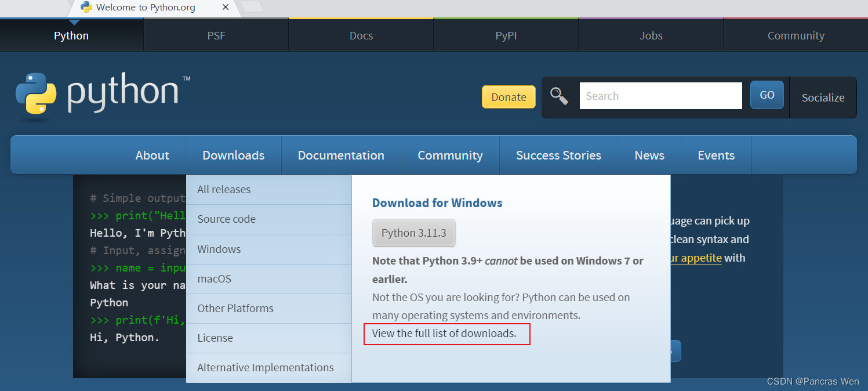Focus the Search input field

[x=660, y=96]
